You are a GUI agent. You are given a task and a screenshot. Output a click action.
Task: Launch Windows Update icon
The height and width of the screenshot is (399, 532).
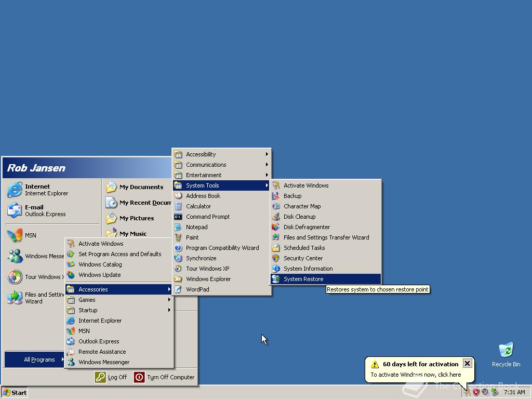[x=71, y=275]
